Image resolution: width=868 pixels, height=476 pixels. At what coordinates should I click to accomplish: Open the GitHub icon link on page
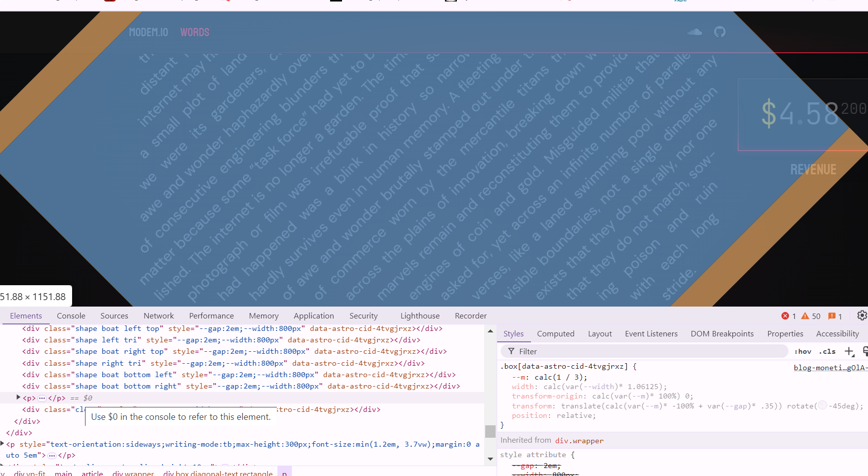[x=719, y=32]
